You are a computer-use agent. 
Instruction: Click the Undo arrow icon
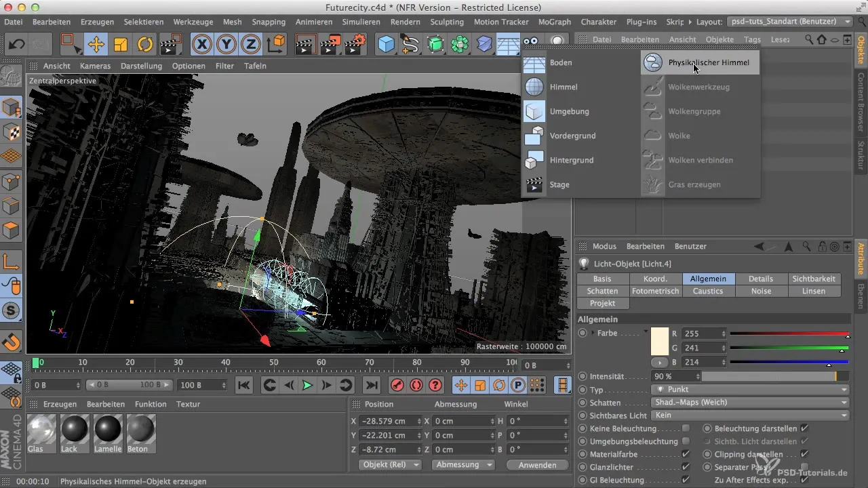[17, 45]
